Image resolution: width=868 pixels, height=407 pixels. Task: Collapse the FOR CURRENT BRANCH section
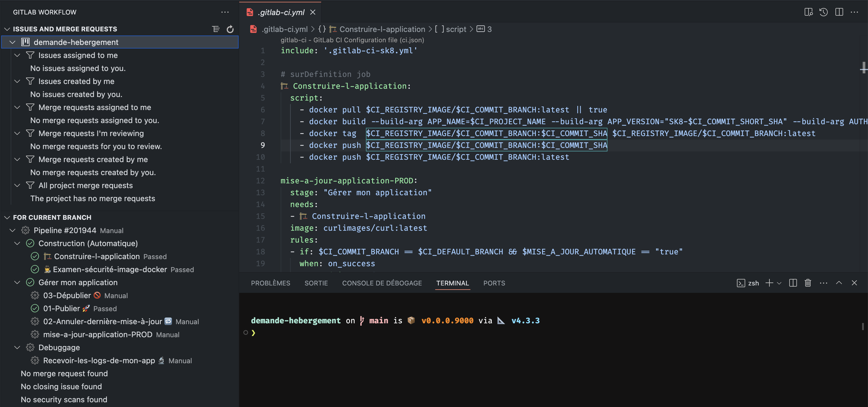click(7, 217)
